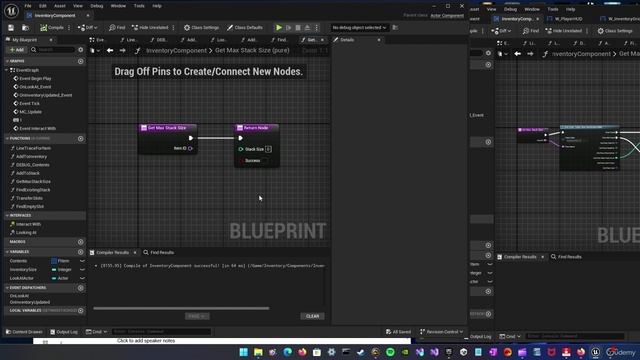The image size is (640, 360).
Task: Collapse the Functions section
Action: [7, 139]
